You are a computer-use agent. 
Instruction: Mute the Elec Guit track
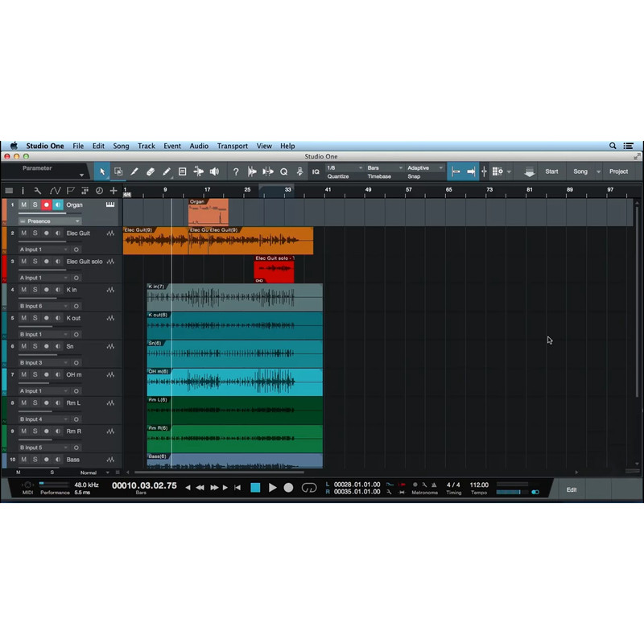click(x=23, y=233)
